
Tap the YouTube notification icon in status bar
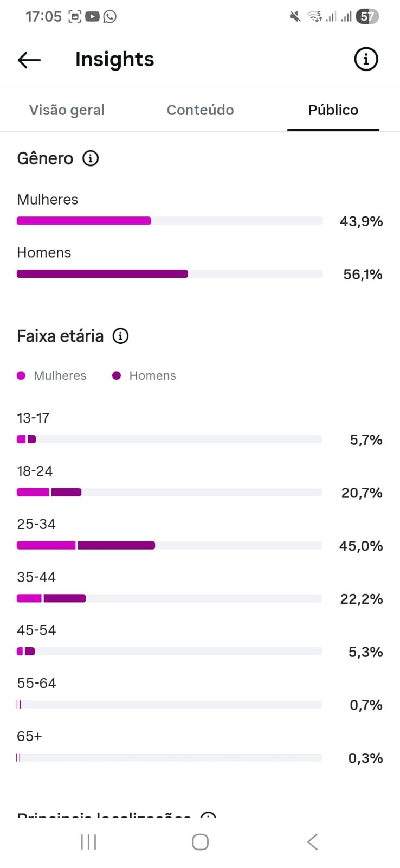(x=93, y=17)
